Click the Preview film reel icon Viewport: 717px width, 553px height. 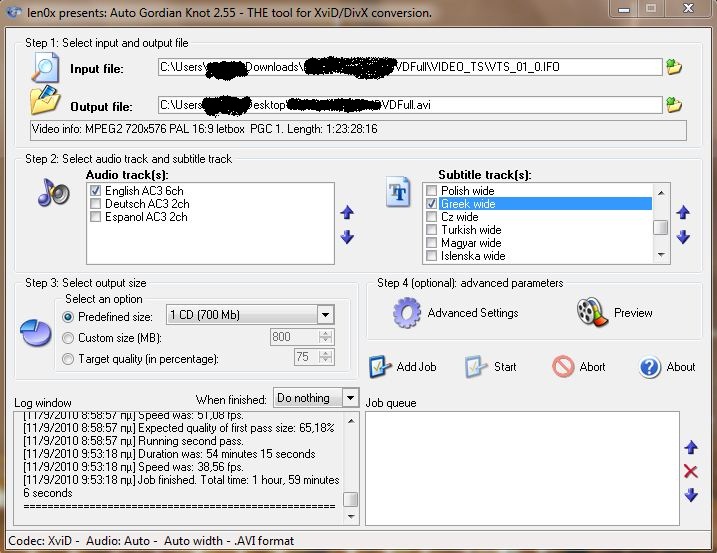(x=592, y=312)
